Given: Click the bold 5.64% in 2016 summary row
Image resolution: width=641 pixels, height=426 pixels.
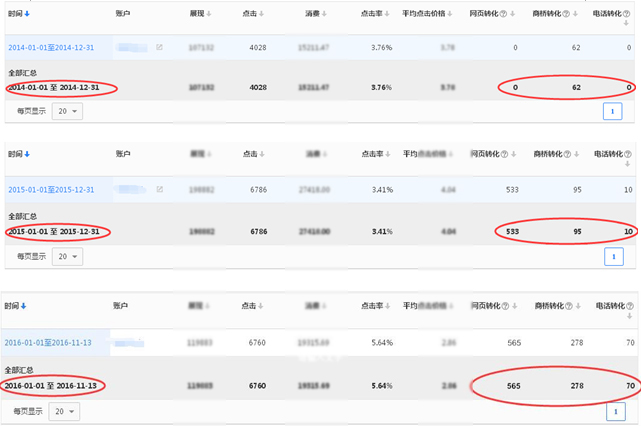Looking at the screenshot, I should [x=382, y=386].
